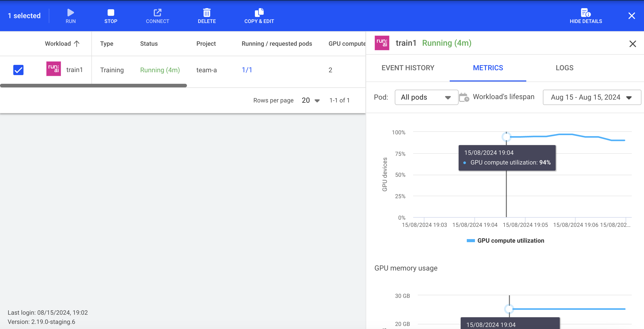Click Workload's lifespan label

point(503,97)
